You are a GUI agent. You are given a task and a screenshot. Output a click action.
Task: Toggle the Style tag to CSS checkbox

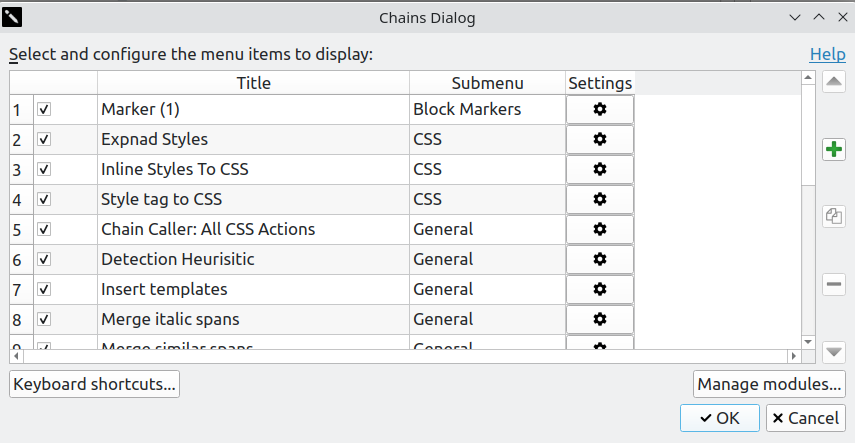coord(44,199)
